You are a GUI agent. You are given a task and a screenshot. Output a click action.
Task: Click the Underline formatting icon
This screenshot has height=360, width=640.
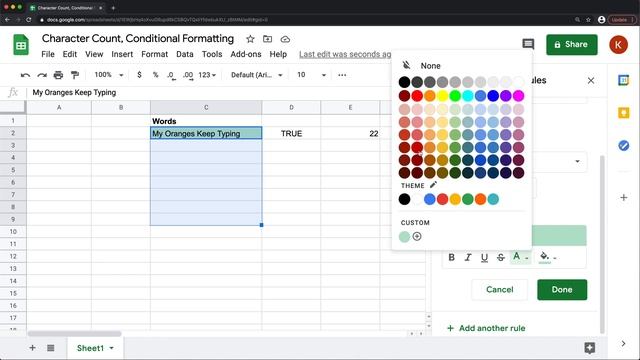[484, 258]
